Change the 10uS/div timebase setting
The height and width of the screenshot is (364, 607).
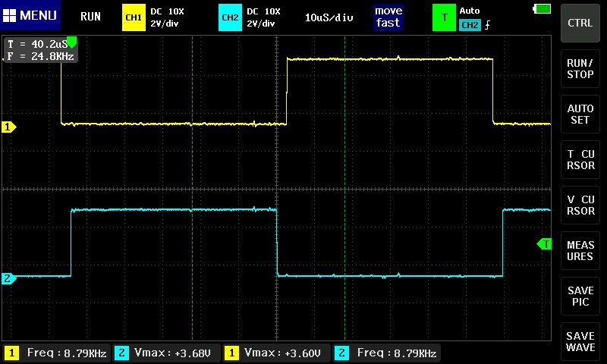coord(329,17)
